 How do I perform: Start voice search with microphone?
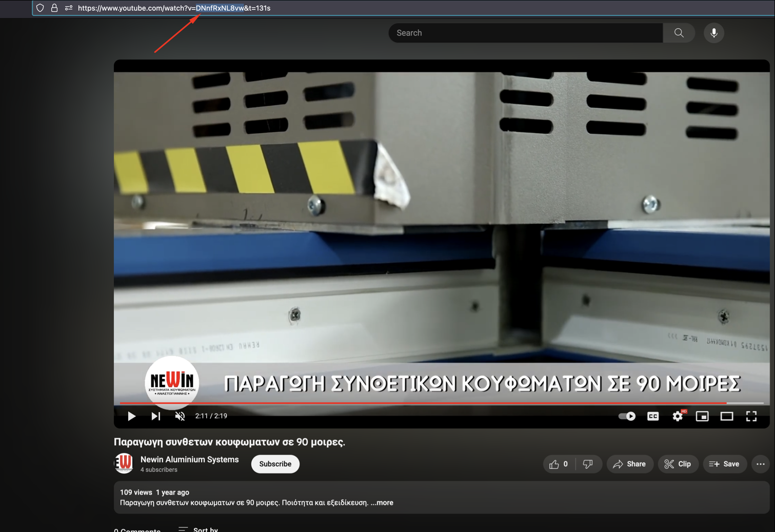click(x=714, y=33)
